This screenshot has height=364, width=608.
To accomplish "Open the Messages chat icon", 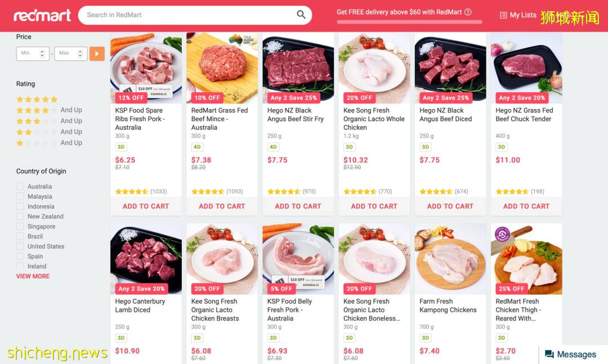I will click(549, 354).
